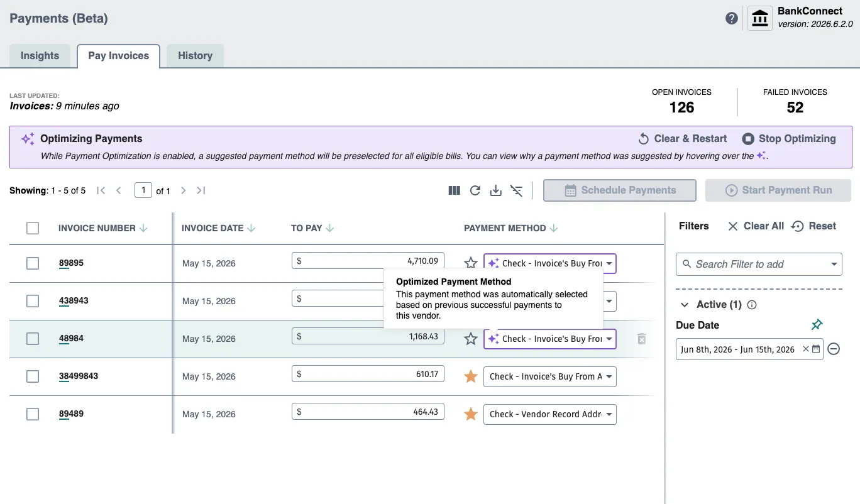Click the delete icon on row 48984
This screenshot has height=504, width=860.
click(x=642, y=339)
